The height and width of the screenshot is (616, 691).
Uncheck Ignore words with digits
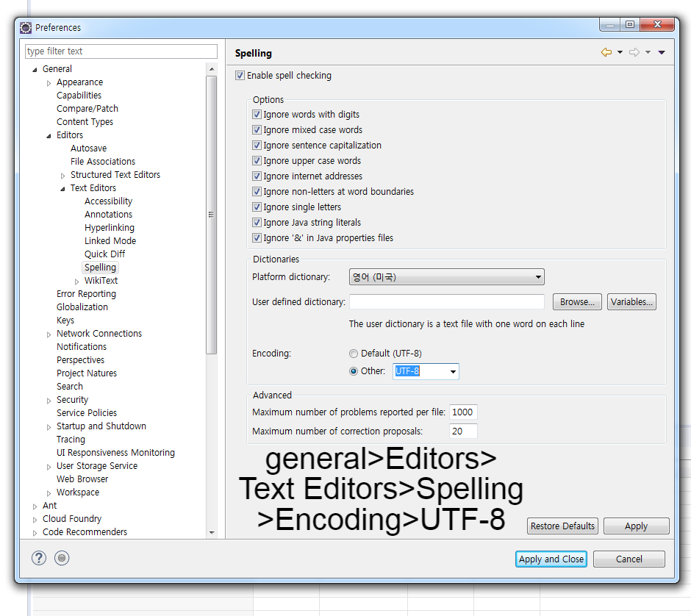[x=257, y=115]
